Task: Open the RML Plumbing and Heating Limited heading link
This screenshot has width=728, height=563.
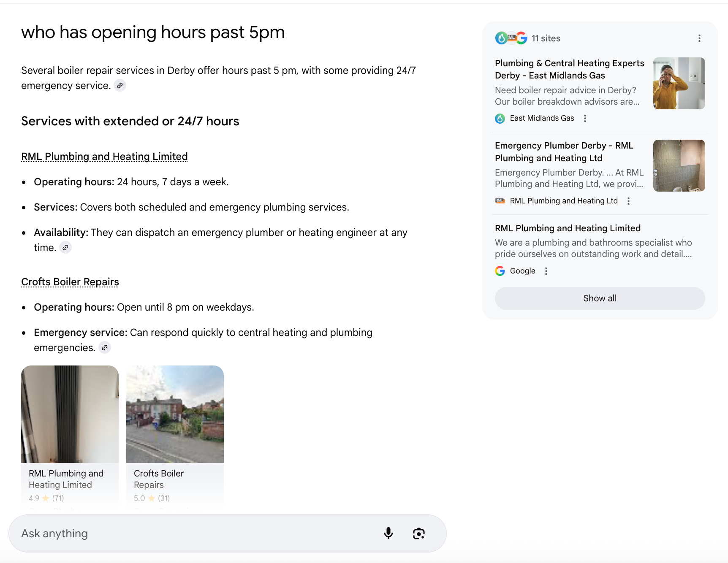Action: click(104, 157)
